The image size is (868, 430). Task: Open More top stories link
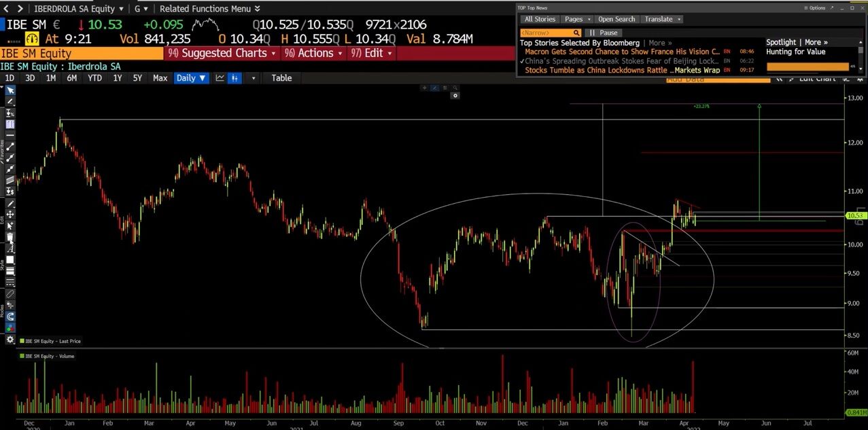[x=660, y=43]
